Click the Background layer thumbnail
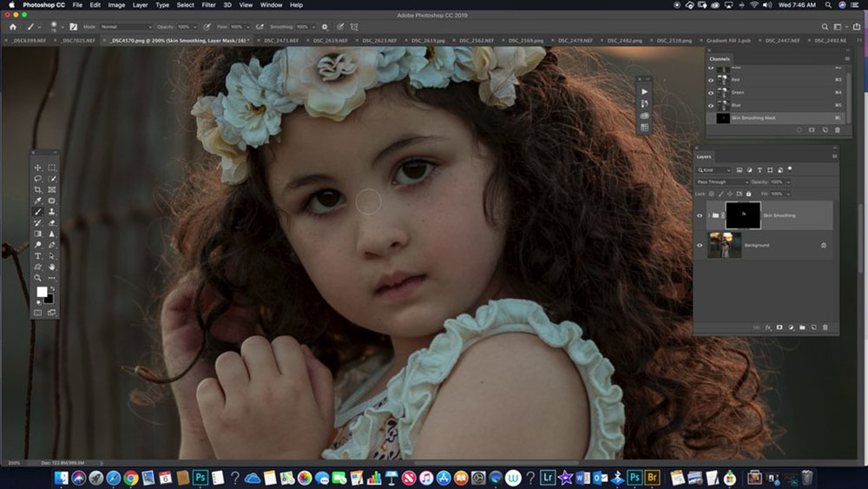 click(725, 245)
